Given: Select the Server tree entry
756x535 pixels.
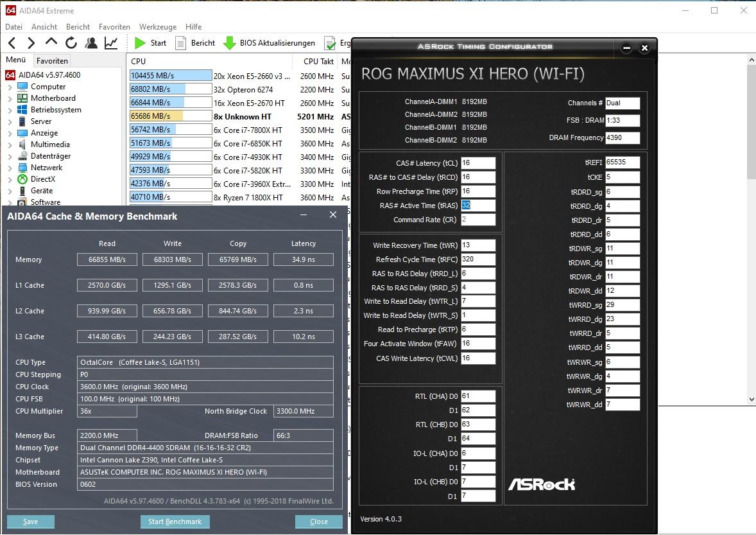Looking at the screenshot, I should [41, 121].
